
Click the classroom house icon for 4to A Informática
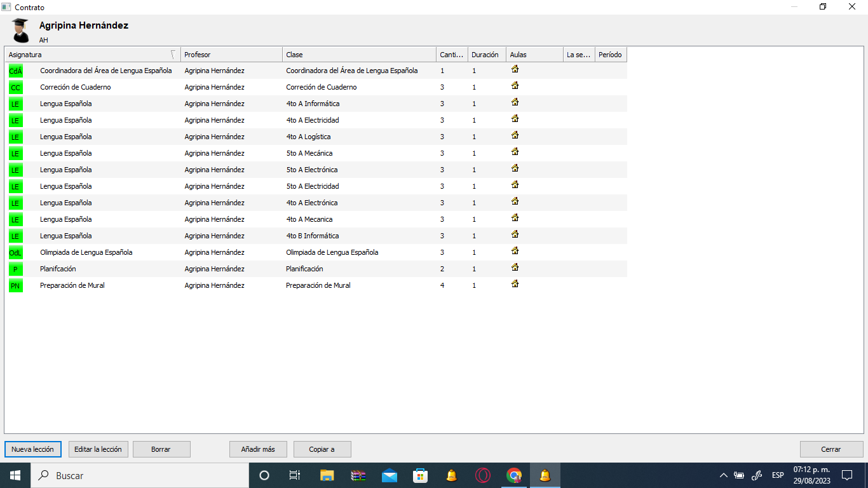click(515, 102)
